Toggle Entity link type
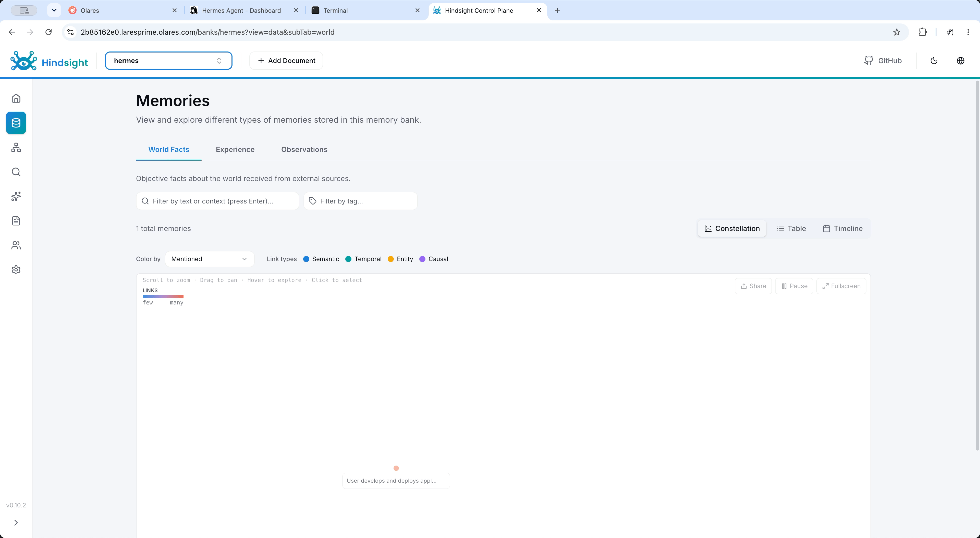 [400, 259]
